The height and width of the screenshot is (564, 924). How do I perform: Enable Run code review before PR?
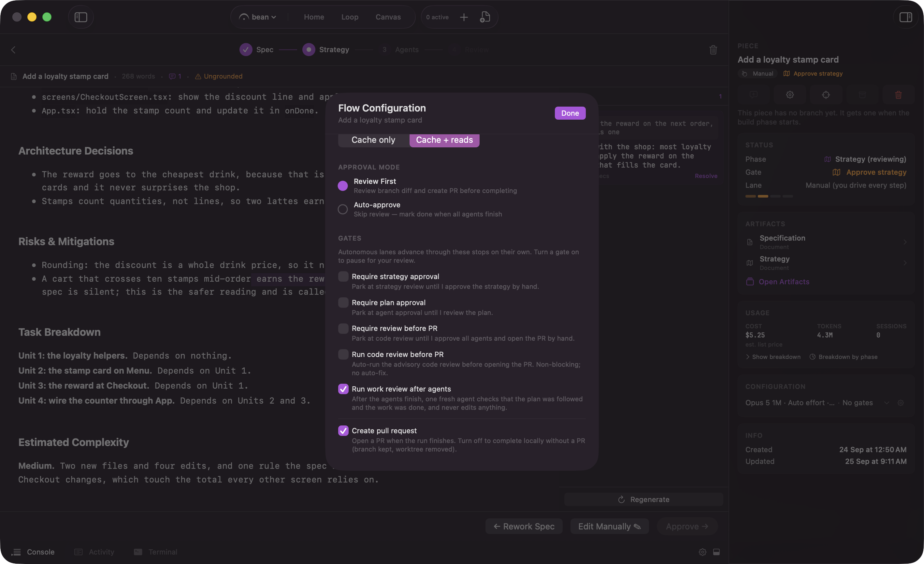(343, 355)
